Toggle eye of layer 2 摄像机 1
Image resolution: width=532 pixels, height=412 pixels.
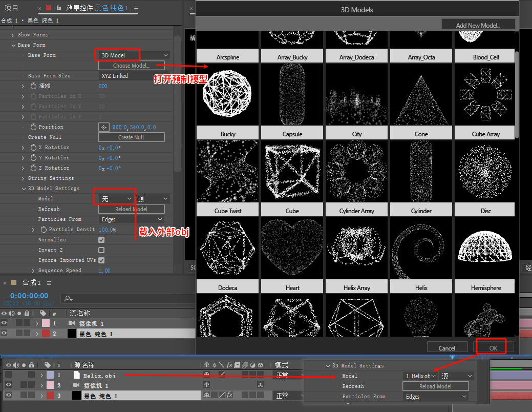pyautogui.click(x=9, y=385)
